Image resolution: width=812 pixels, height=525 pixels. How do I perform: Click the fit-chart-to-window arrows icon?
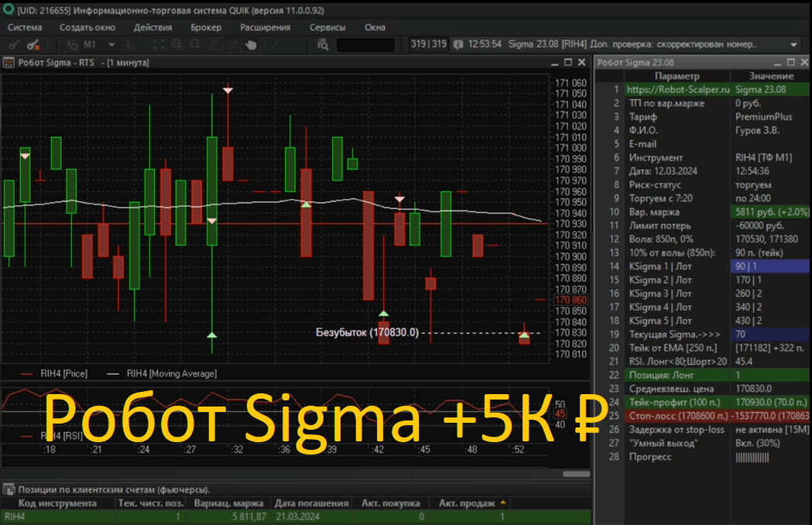(159, 45)
